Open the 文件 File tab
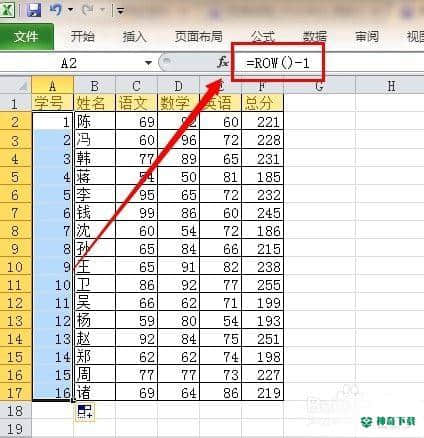Viewport: 424px width, 438px height. tap(26, 36)
